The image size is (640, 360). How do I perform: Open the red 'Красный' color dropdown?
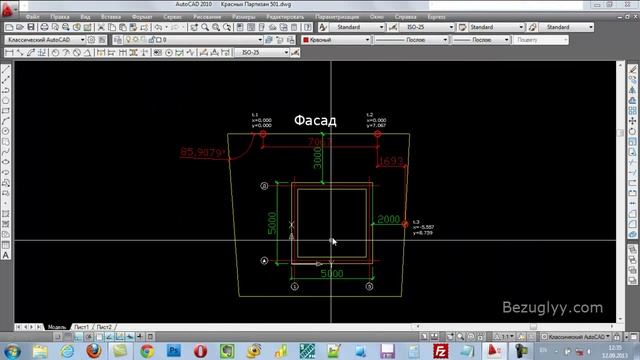(336, 40)
